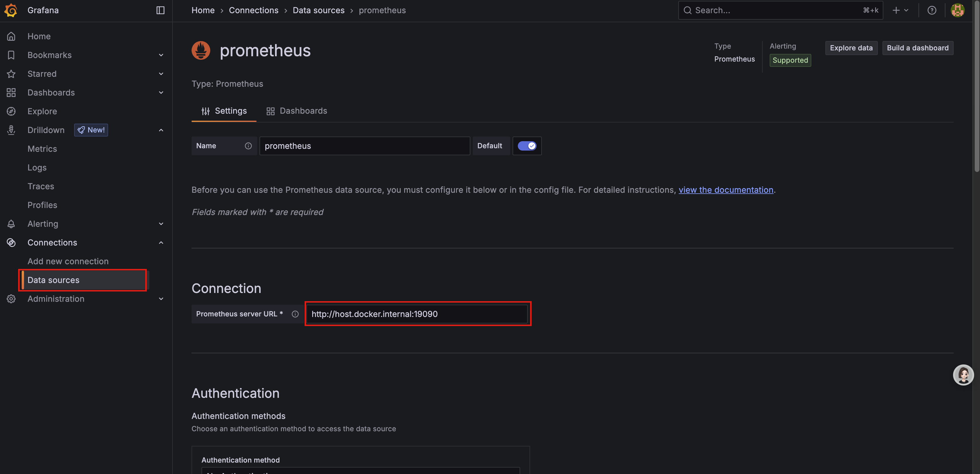Open the help question mark icon
The height and width of the screenshot is (474, 980).
coord(932,10)
